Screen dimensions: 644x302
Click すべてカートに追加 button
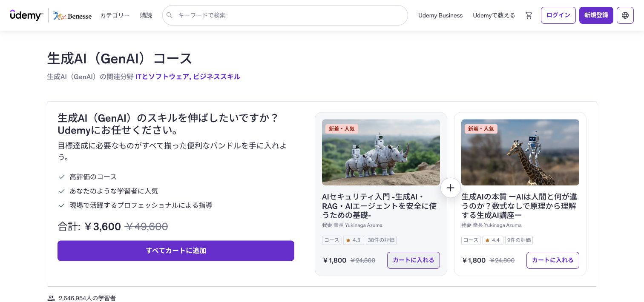pyautogui.click(x=176, y=251)
